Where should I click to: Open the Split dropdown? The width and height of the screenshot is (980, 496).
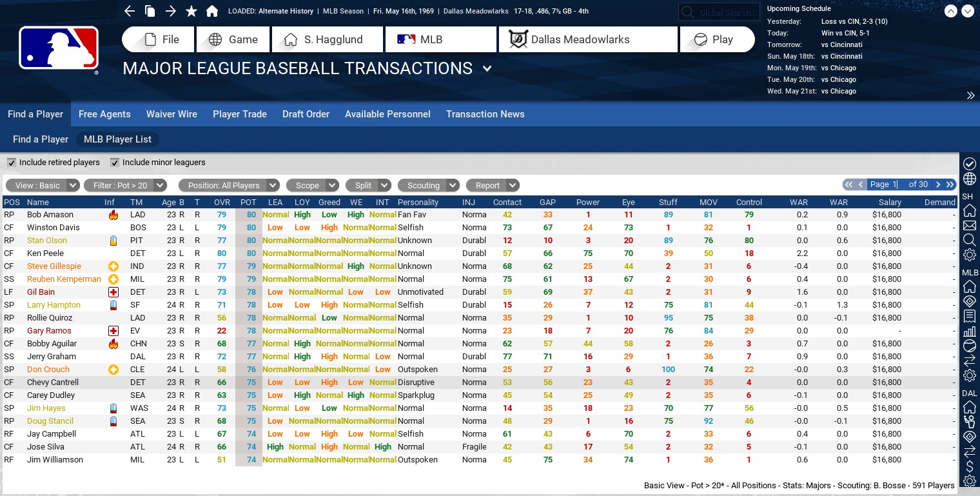pyautogui.click(x=368, y=185)
